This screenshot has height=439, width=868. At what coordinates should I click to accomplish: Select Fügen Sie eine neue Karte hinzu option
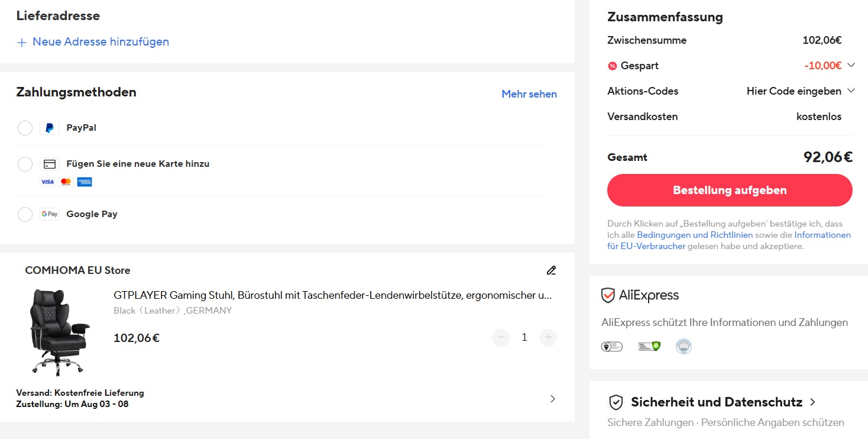[x=25, y=164]
